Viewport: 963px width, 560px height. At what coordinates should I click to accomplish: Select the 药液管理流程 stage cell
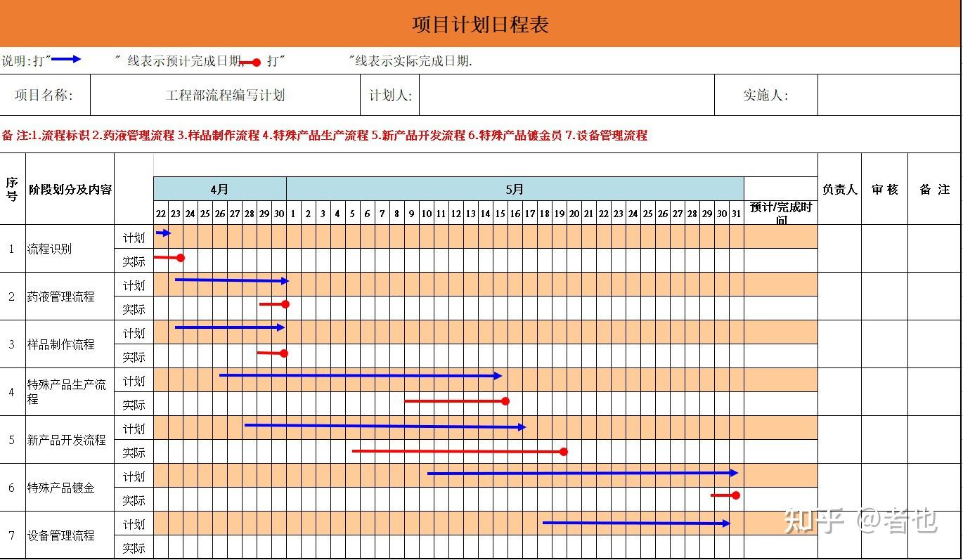70,297
